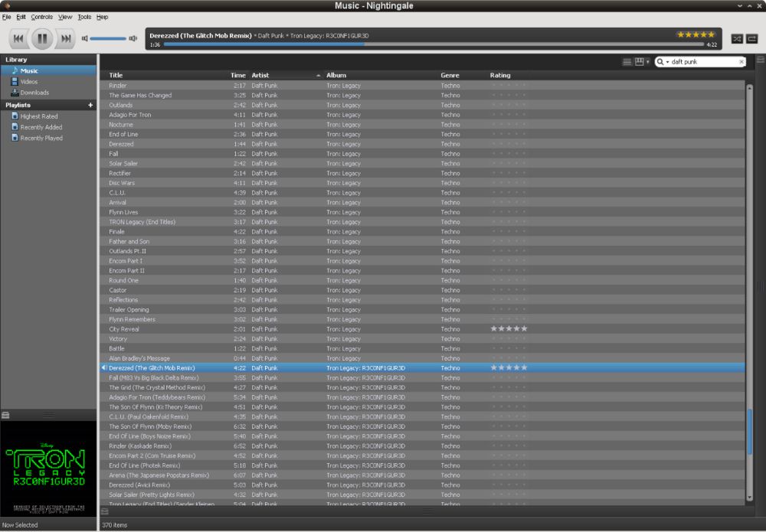766x532 pixels.
Task: Switch to list view
Action: coord(627,62)
